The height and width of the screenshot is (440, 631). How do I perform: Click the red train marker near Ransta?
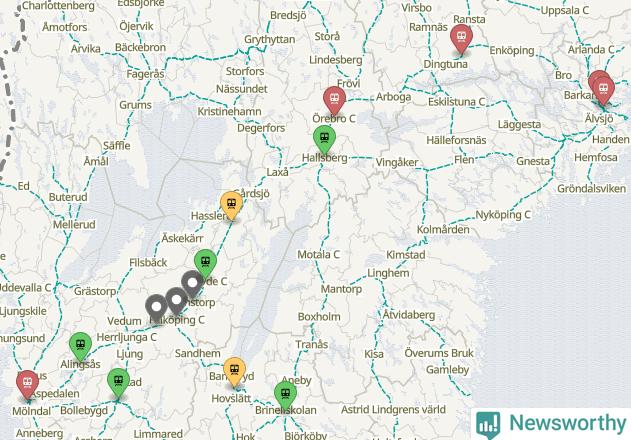pos(461,39)
